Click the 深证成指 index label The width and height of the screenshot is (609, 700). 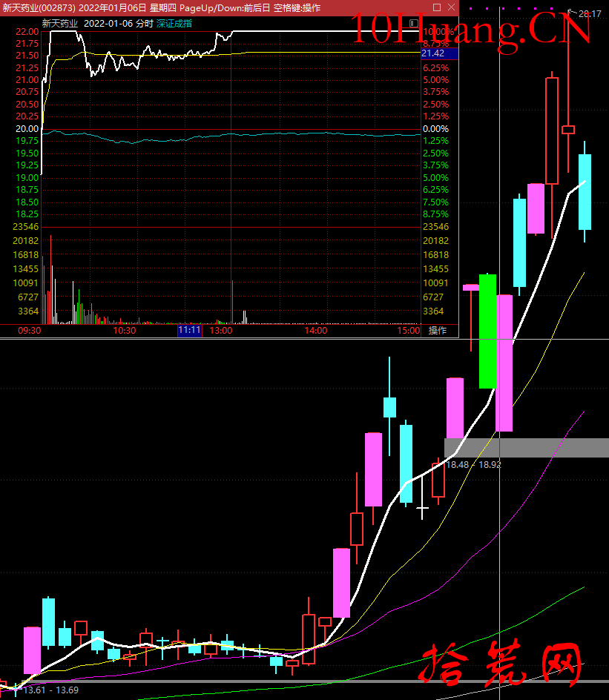[x=174, y=23]
